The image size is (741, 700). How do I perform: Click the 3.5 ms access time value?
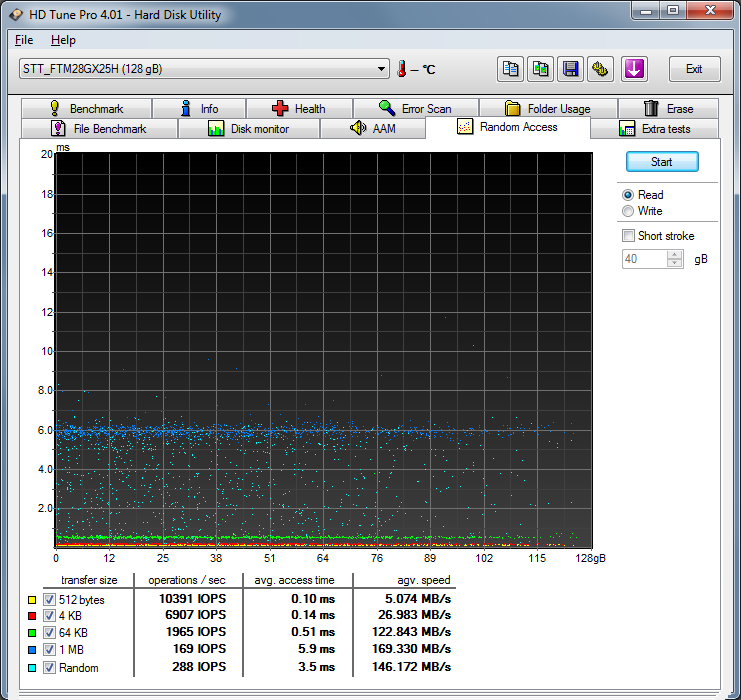point(316,667)
